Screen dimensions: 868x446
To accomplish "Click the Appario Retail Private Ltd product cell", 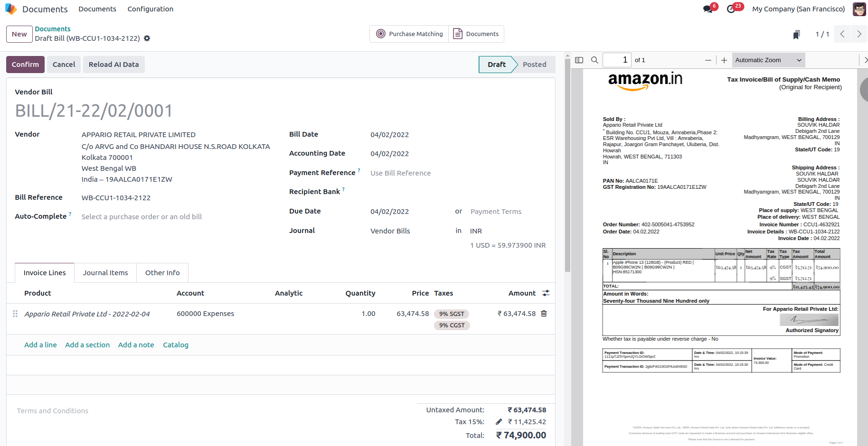I will pyautogui.click(x=87, y=314).
